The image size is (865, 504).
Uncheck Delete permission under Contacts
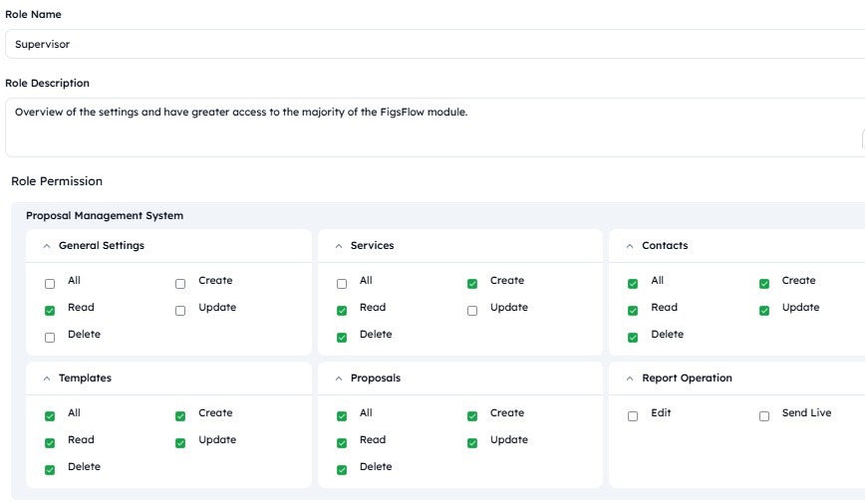[633, 338]
